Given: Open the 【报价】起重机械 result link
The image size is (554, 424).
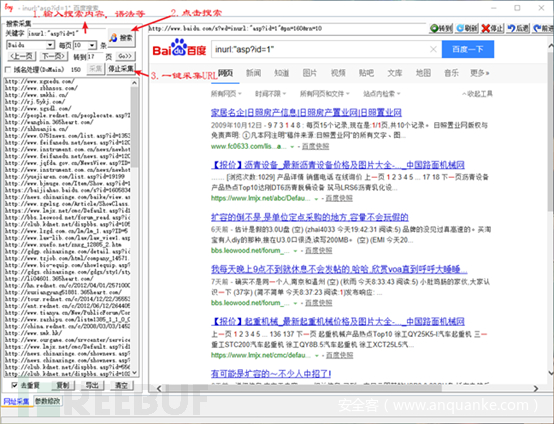Looking at the screenshot, I should [337, 322].
